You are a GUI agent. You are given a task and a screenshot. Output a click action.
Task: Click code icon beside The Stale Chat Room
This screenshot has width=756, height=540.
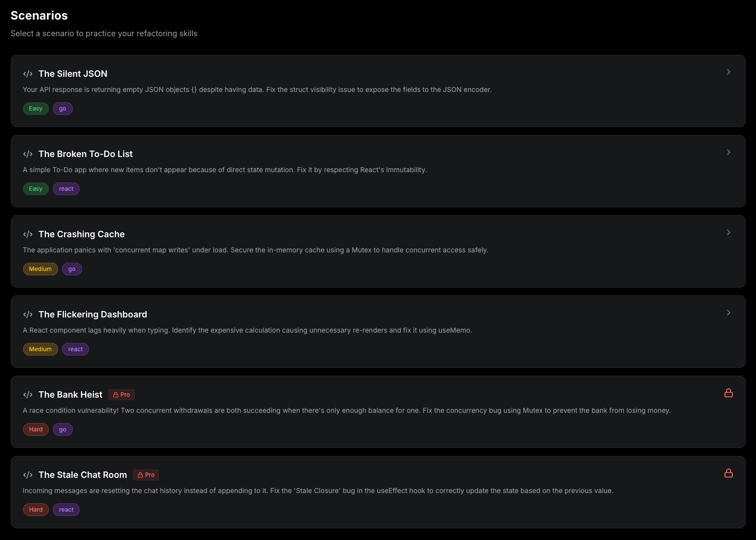(x=28, y=475)
